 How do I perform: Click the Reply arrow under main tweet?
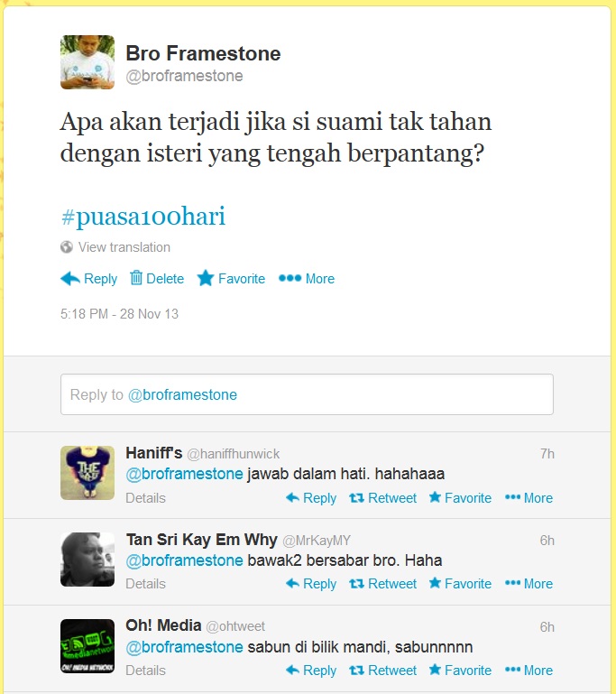click(88, 278)
